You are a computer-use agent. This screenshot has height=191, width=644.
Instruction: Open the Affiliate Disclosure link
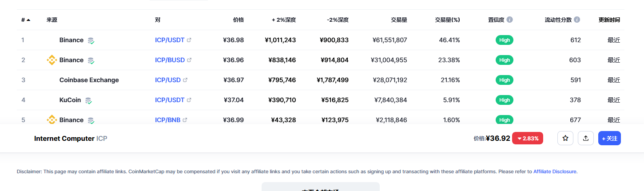click(555, 171)
